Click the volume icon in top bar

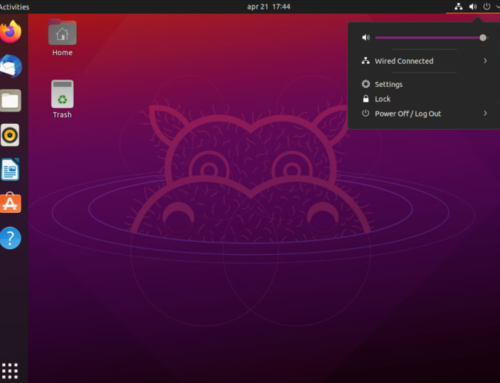pos(473,6)
